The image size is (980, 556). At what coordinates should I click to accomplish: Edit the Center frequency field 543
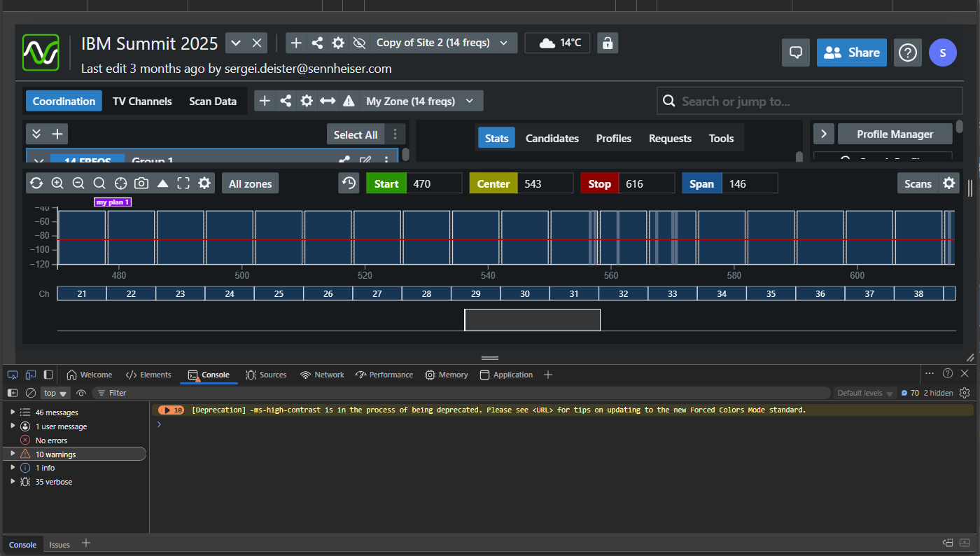pyautogui.click(x=545, y=183)
